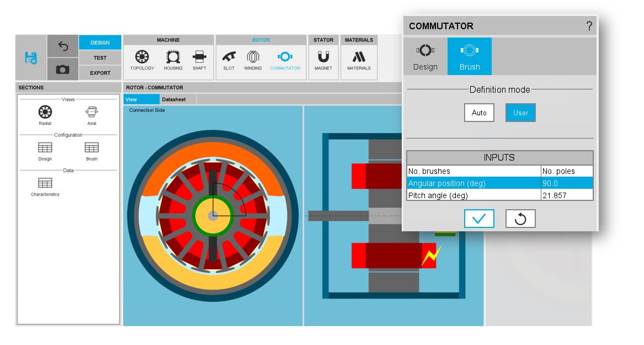Switch to the TEST mode button
This screenshot has width=644, height=345.
tap(100, 58)
